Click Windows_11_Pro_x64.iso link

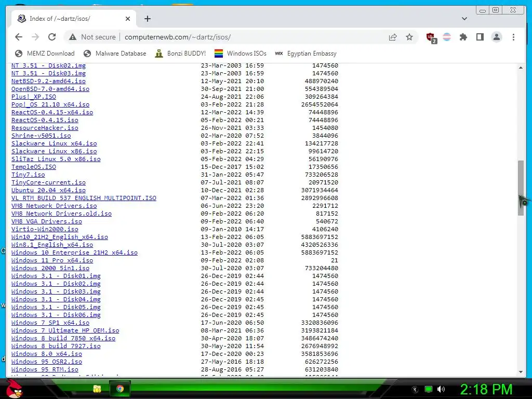coord(52,261)
